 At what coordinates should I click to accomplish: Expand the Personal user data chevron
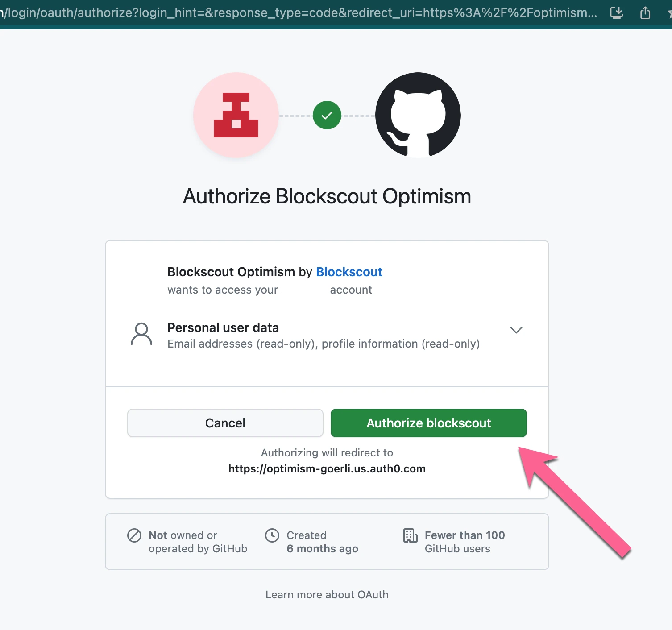516,330
